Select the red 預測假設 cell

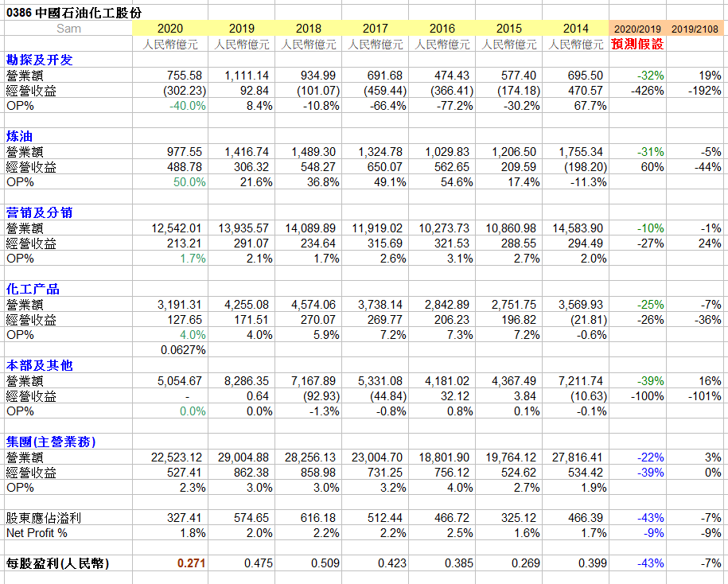(x=637, y=44)
